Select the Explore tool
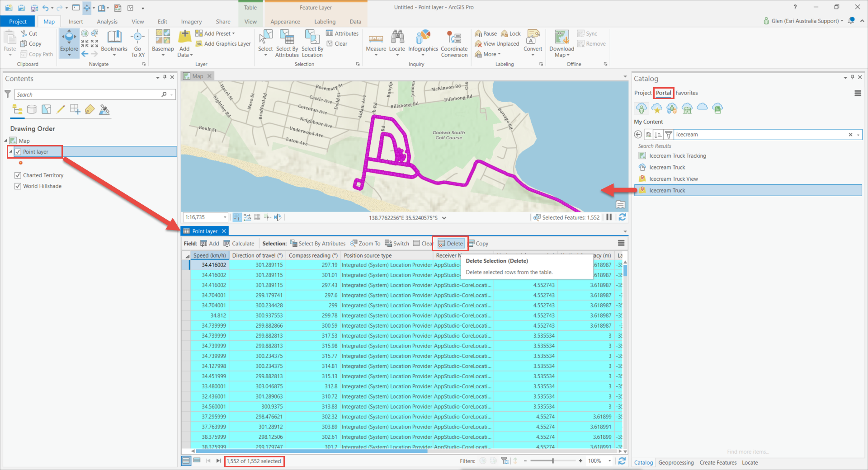Viewport: 868px width, 470px height. 69,41
